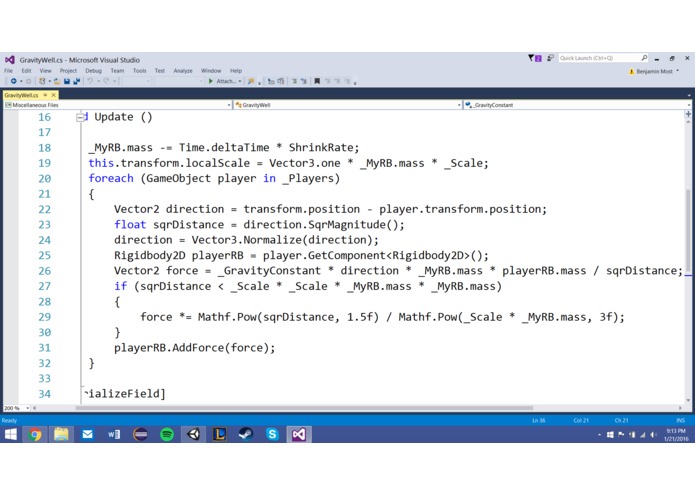Click the horizontal scrollbar thumb in the editor
695x494 pixels.
(304, 408)
